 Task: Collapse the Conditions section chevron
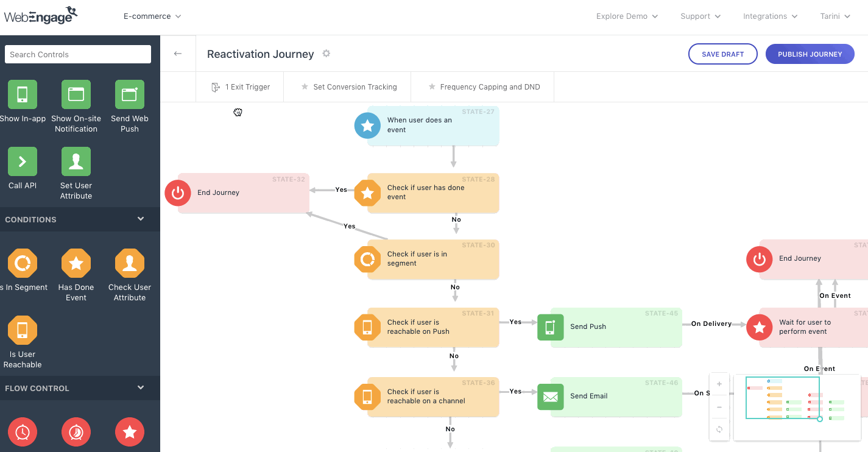tap(141, 219)
